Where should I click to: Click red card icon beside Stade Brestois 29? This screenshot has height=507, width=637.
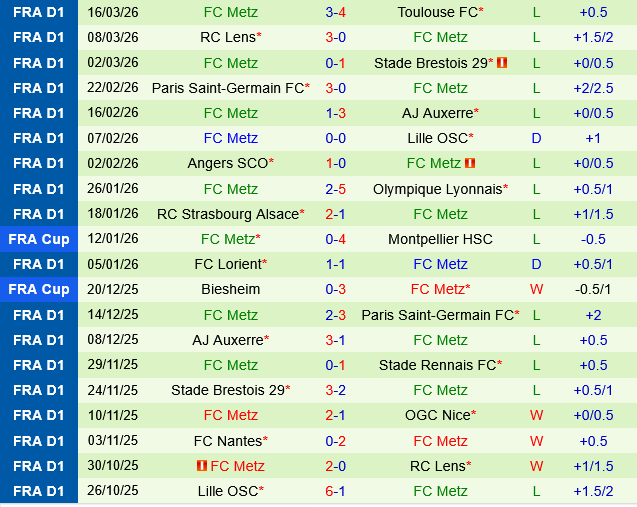click(x=502, y=63)
